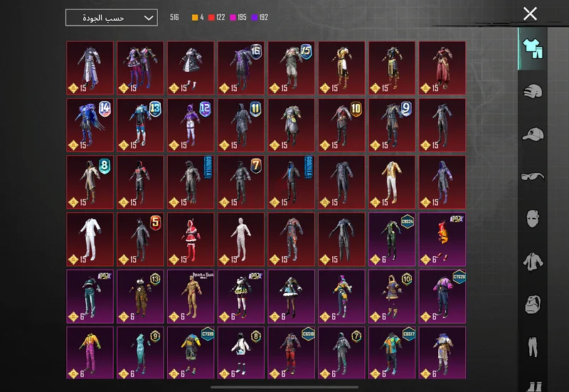Viewport: 569px width, 392px height.
Task: Select the teal dress outfit badge 9
Action: pyautogui.click(x=140, y=353)
